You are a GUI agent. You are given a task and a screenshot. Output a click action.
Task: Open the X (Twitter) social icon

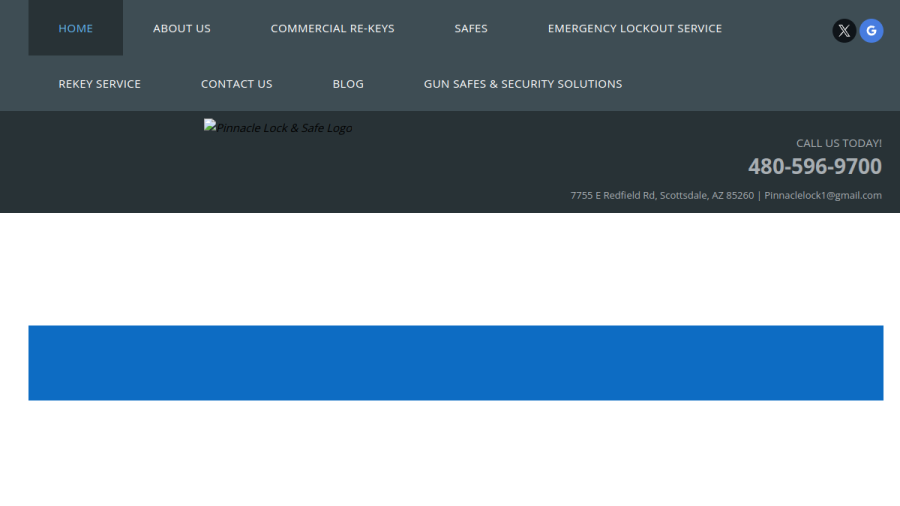coord(844,30)
